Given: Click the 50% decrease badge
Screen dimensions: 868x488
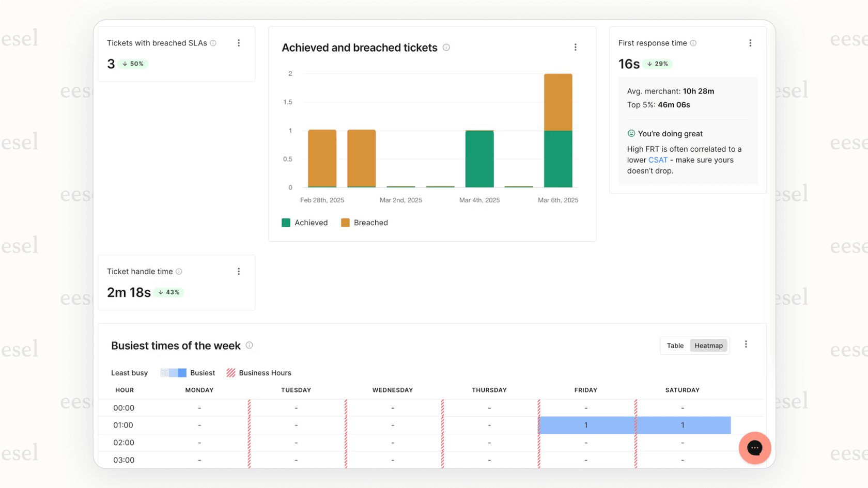Looking at the screenshot, I should pyautogui.click(x=133, y=64).
